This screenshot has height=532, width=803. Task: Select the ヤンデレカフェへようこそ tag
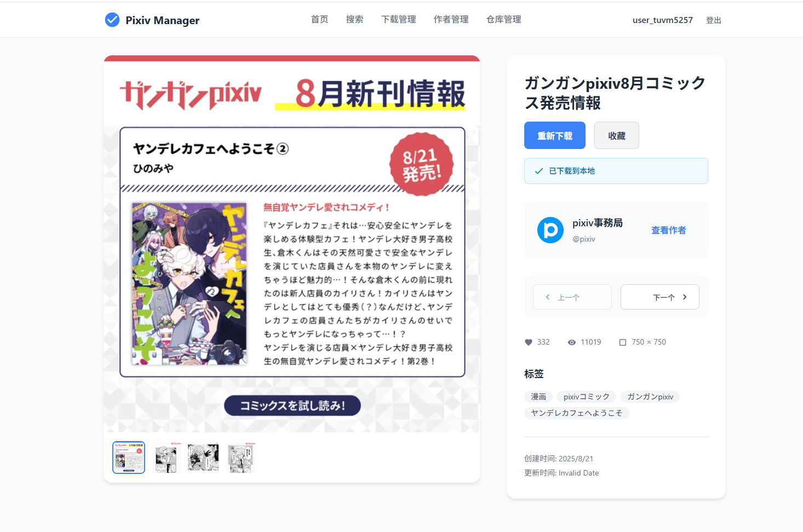coord(577,413)
